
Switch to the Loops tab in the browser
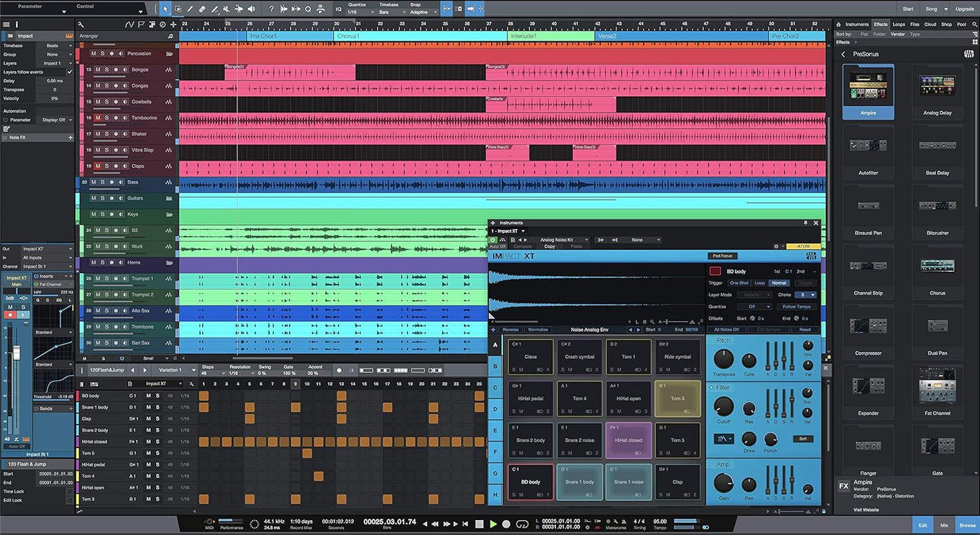899,24
